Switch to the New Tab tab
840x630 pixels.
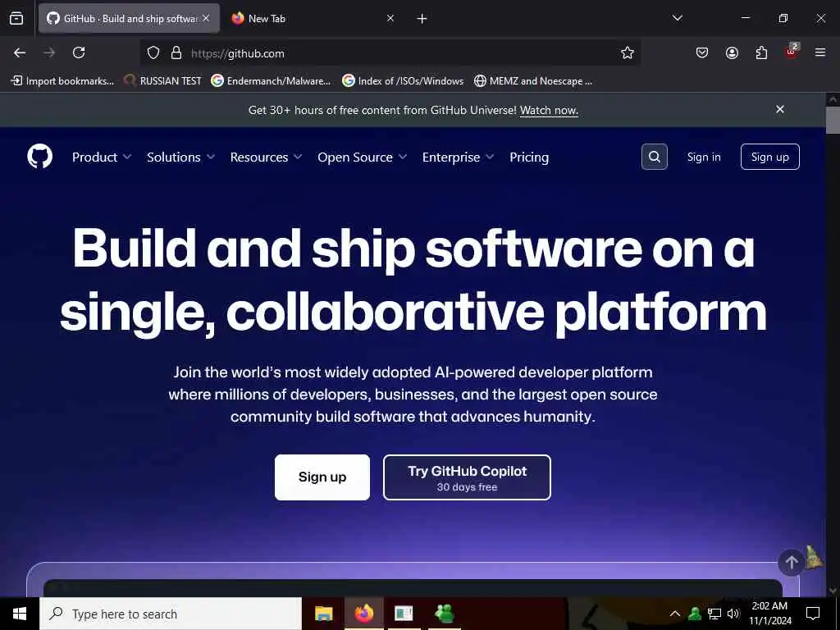(313, 18)
